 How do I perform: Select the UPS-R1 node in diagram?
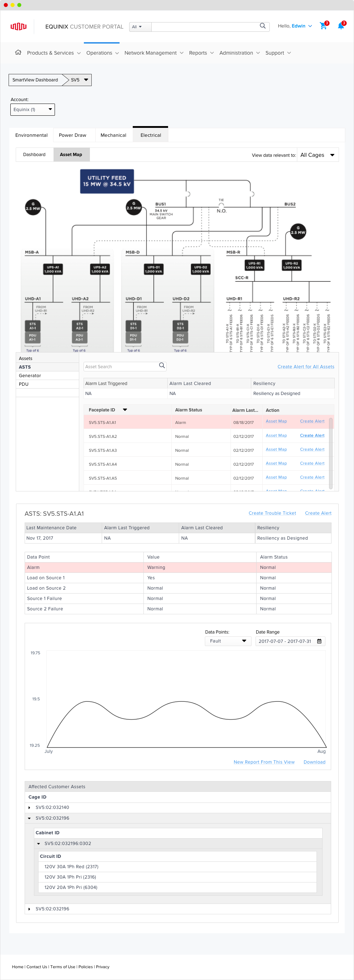254,265
